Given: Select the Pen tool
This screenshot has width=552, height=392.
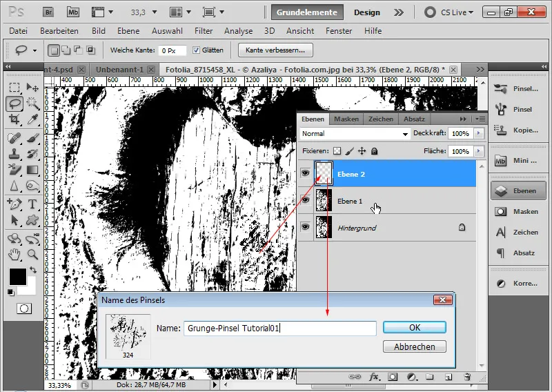Looking at the screenshot, I should pyautogui.click(x=14, y=204).
